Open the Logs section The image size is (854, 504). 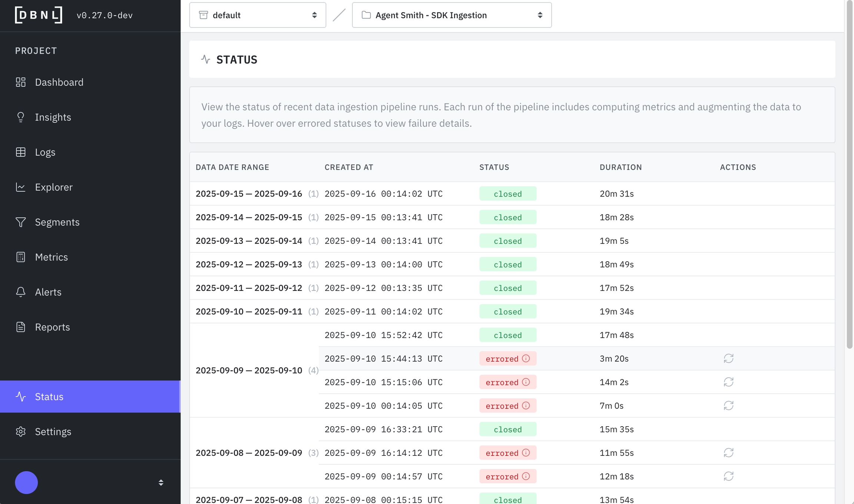coord(45,152)
